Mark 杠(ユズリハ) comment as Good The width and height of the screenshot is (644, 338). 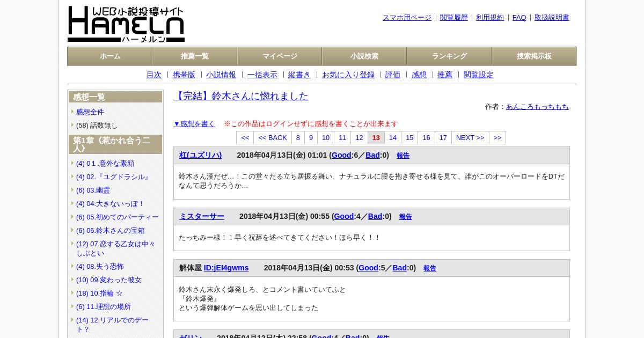341,156
